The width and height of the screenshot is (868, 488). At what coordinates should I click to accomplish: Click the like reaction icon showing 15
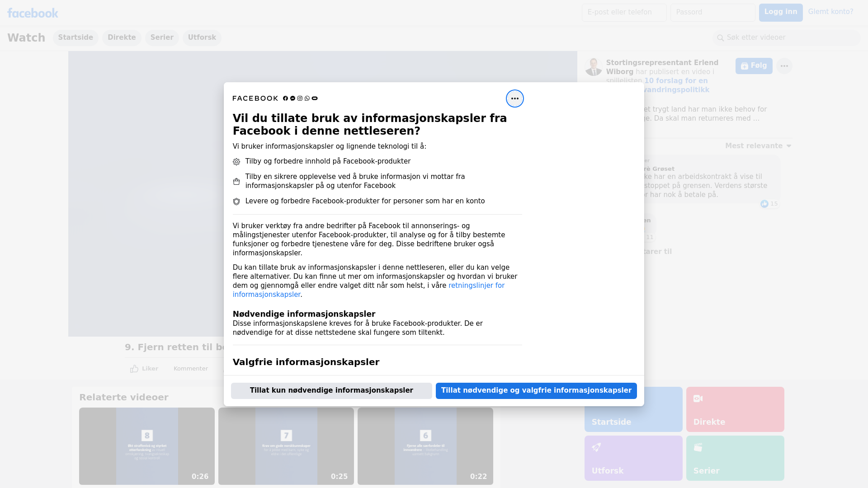[764, 204]
